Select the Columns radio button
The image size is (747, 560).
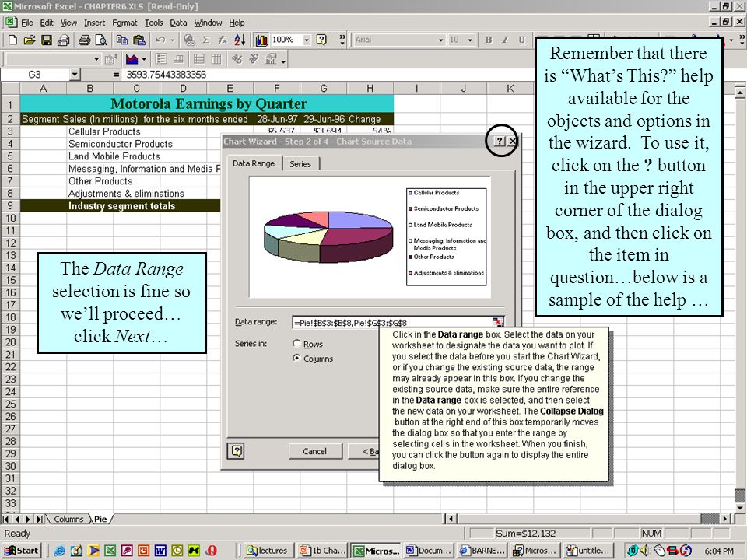click(x=296, y=358)
